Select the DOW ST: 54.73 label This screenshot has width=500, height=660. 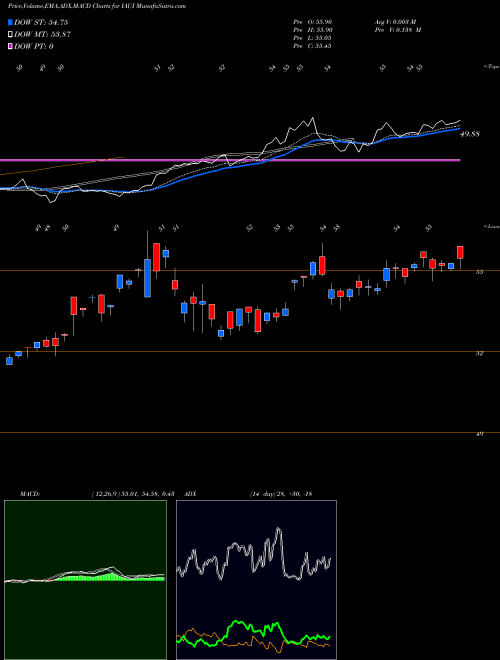(41, 22)
